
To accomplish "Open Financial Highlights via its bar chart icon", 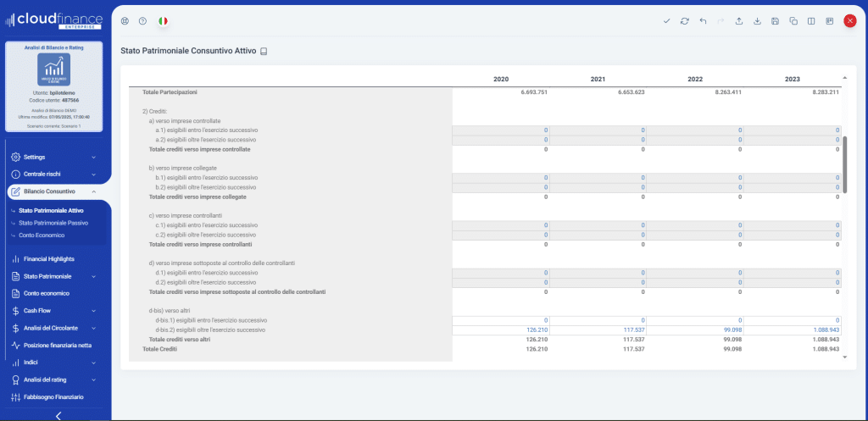I will [x=15, y=259].
